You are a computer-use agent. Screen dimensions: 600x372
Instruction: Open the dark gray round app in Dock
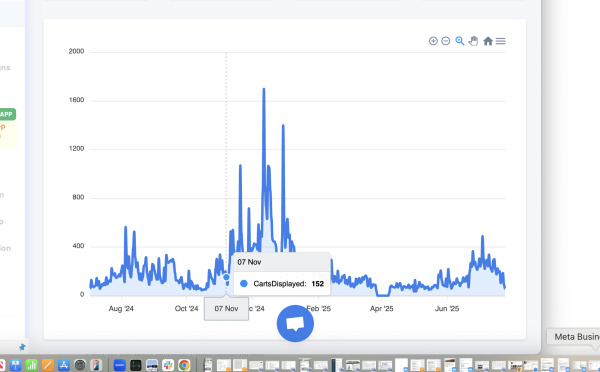click(x=80, y=365)
